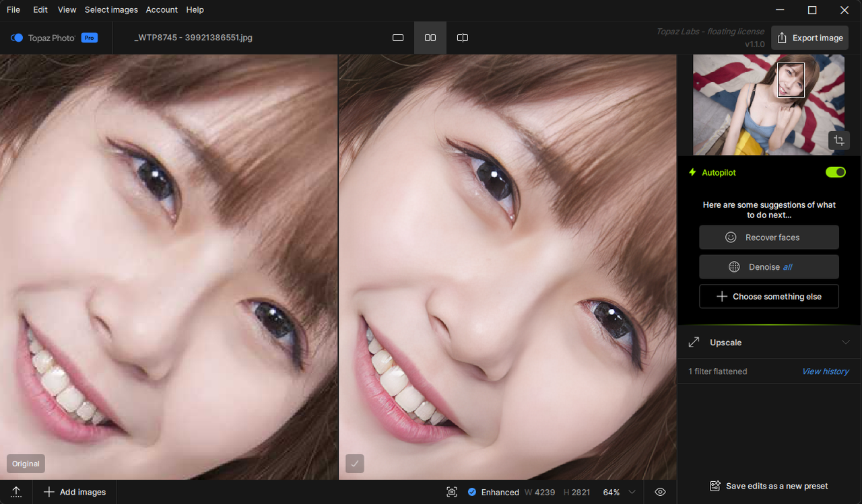Viewport: 862px width, 504px height.
Task: Open the 64% zoom level dropdown
Action: click(x=618, y=492)
